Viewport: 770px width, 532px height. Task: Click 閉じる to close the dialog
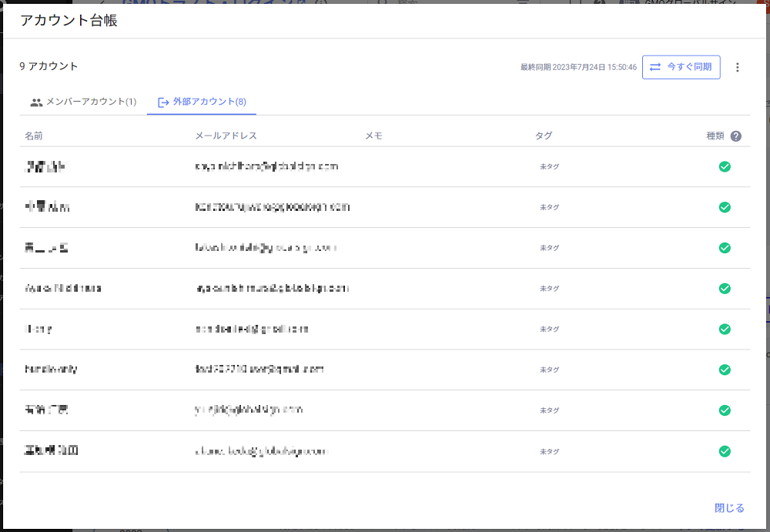tap(729, 508)
